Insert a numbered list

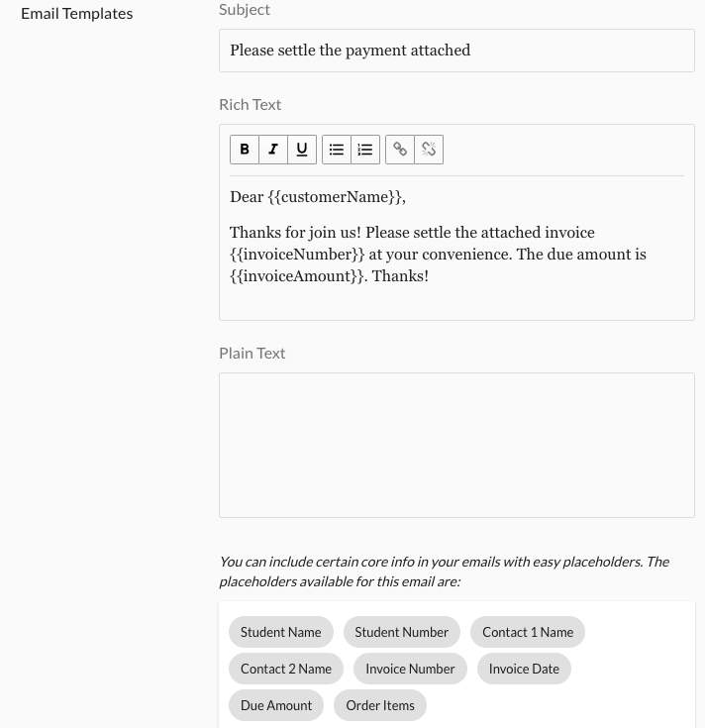pos(365,150)
